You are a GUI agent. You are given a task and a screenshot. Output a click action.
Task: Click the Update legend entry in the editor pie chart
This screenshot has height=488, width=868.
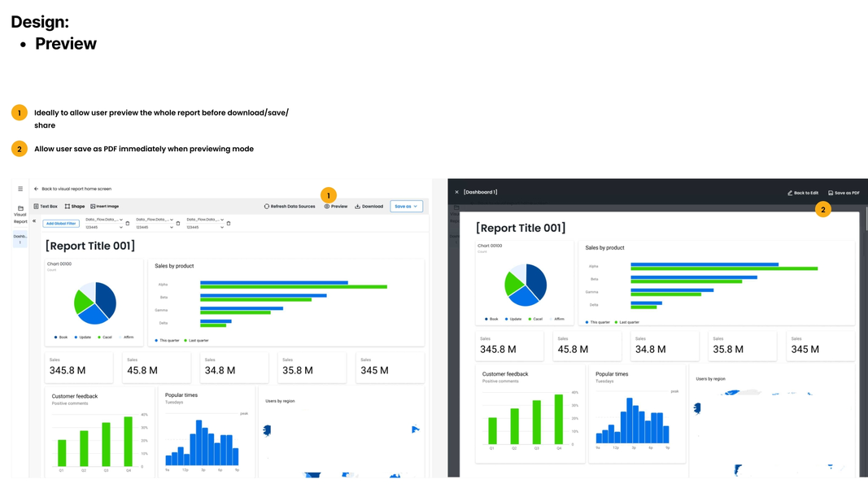click(82, 337)
